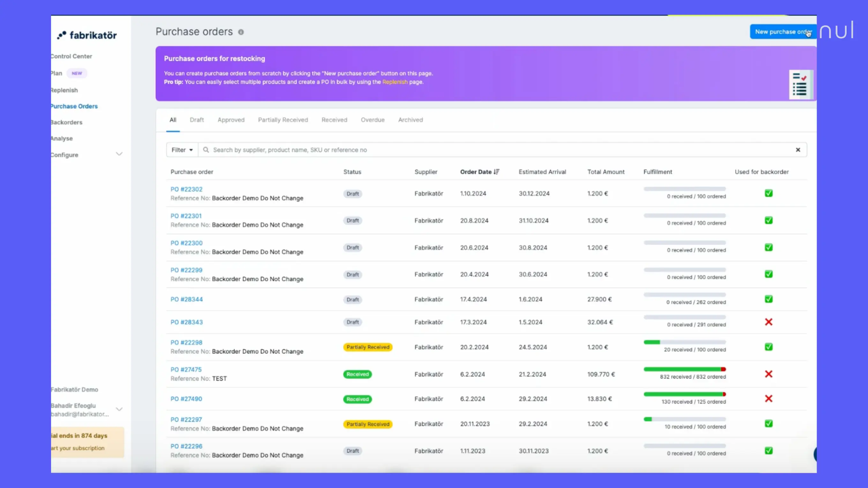Image resolution: width=868 pixels, height=488 pixels.
Task: Open info icon beside Purchase orders title
Action: click(x=241, y=32)
